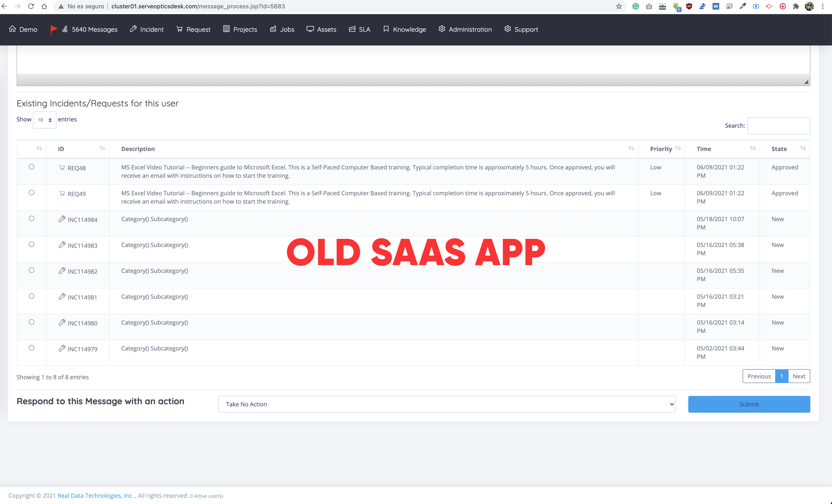Click the home icon beside Demo

[x=13, y=29]
